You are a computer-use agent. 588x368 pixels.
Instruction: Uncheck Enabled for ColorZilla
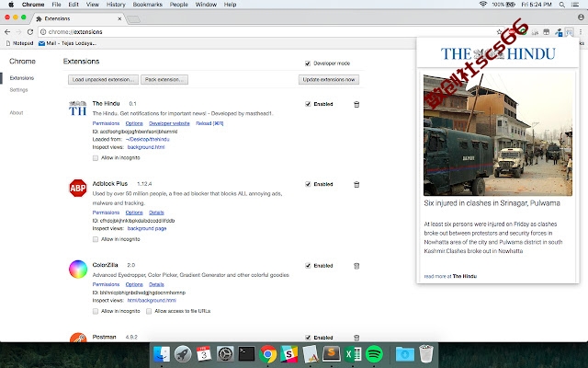point(308,266)
